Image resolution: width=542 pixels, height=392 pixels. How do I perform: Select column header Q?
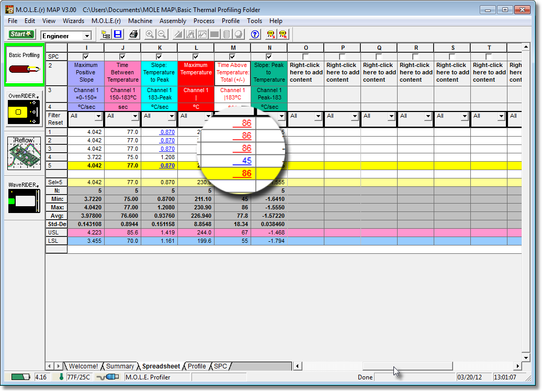379,48
